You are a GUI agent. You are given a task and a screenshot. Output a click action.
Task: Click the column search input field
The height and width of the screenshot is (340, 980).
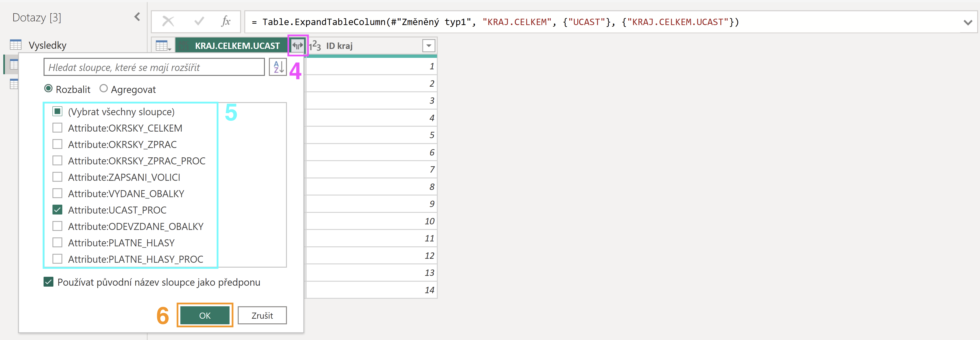[154, 67]
